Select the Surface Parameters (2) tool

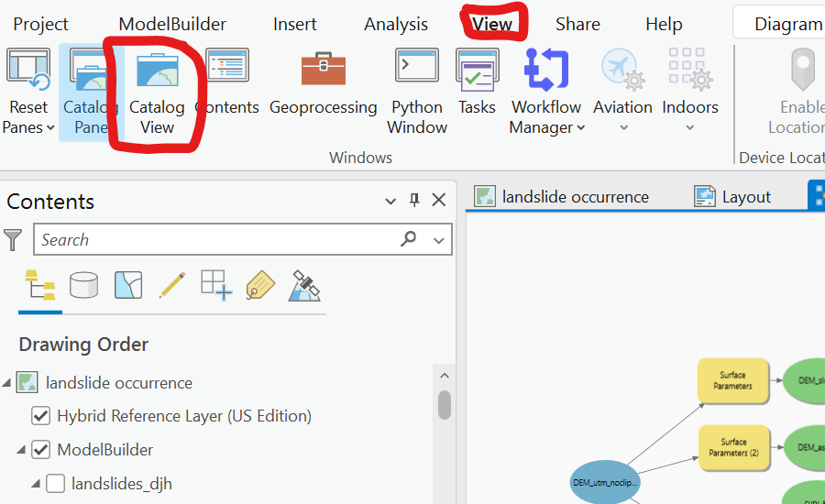coord(734,448)
